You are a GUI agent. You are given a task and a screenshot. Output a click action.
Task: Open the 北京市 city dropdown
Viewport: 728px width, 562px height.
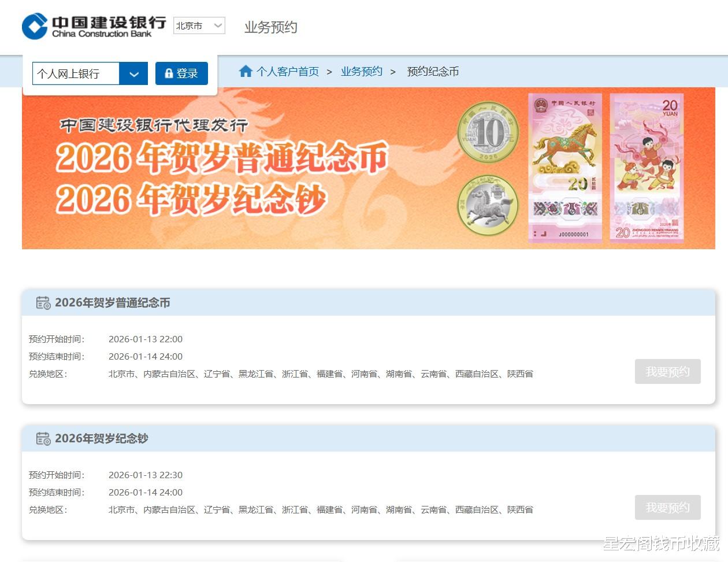[x=199, y=25]
